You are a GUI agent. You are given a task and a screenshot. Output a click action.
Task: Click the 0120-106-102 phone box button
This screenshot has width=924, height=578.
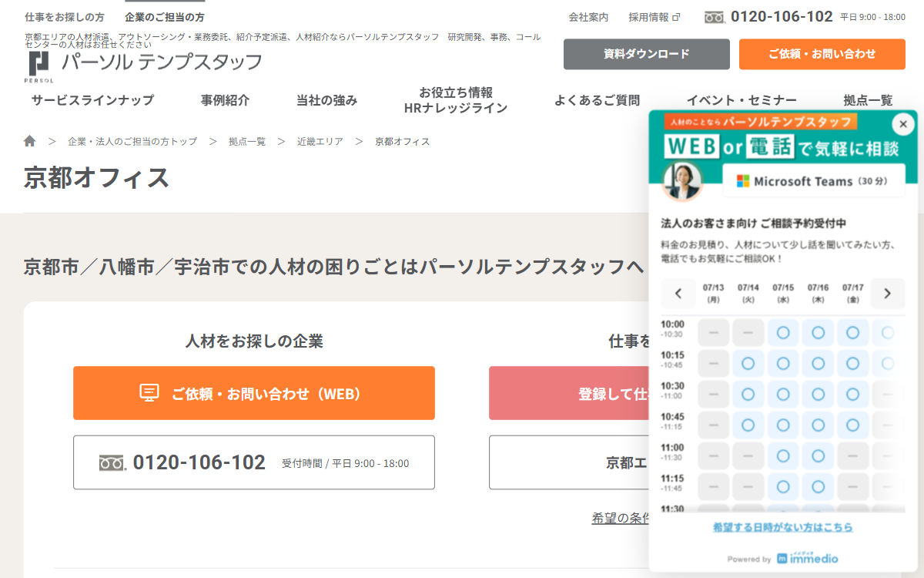[254, 462]
